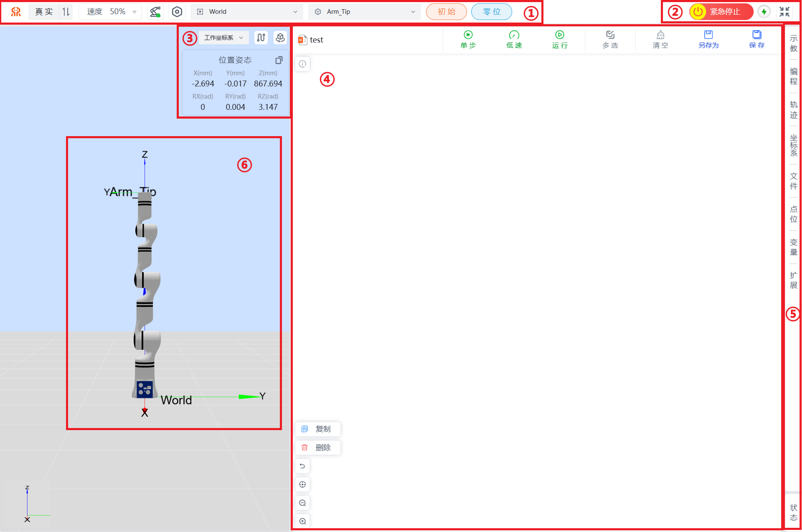Viewport: 802px width, 532px height.
Task: Click the zoom out magnifier icon
Action: (302, 503)
